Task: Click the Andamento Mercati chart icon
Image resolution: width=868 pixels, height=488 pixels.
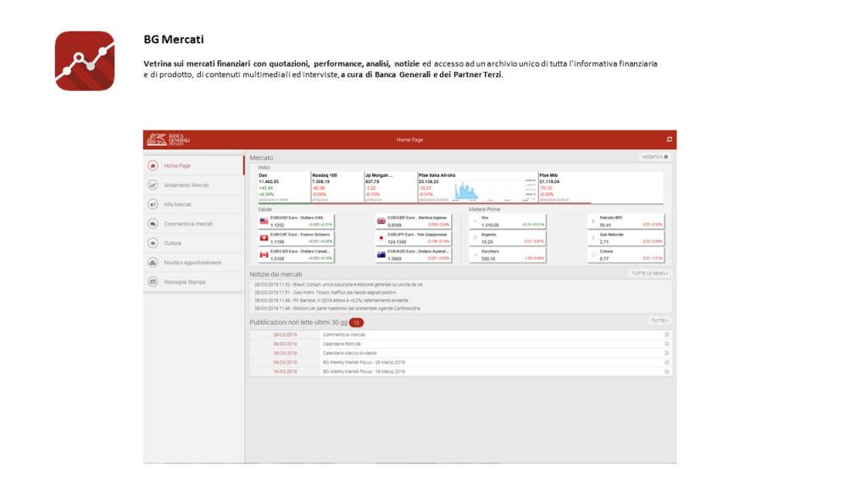Action: tap(153, 185)
